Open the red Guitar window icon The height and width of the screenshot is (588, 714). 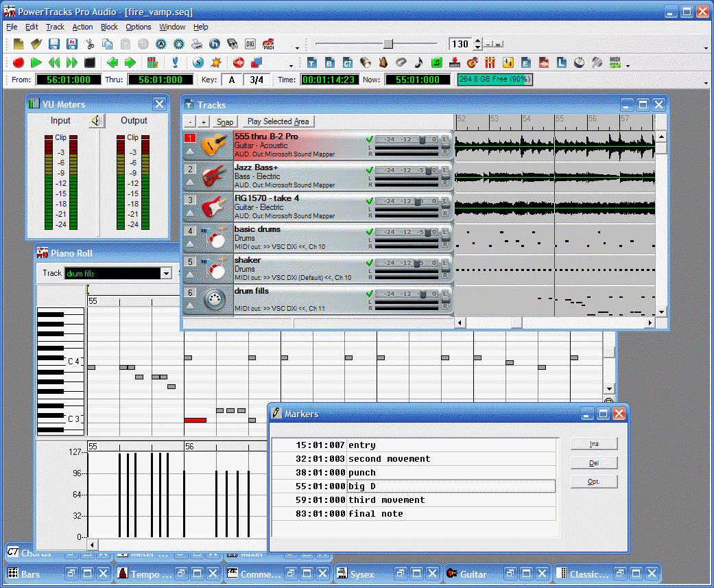472,62
